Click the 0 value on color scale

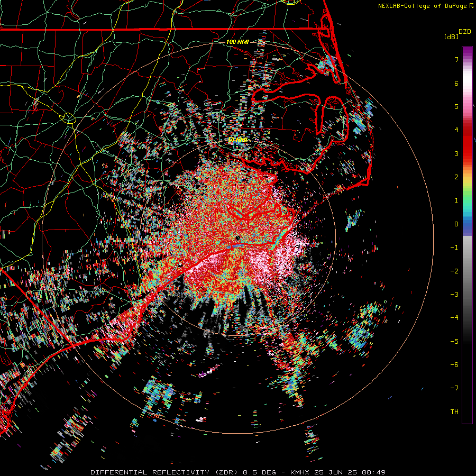pos(456,224)
